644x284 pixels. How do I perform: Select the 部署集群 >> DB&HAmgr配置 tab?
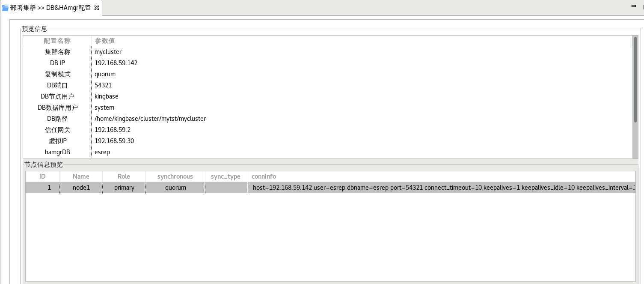50,8
